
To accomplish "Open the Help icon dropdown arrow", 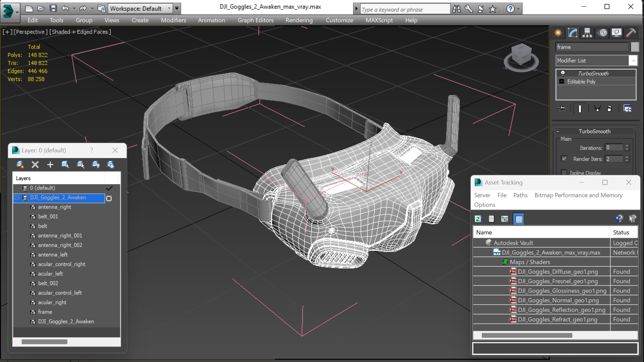I will (519, 9).
